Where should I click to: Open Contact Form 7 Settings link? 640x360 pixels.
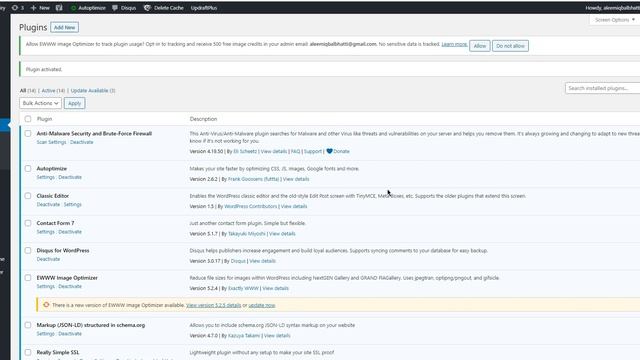pos(45,232)
